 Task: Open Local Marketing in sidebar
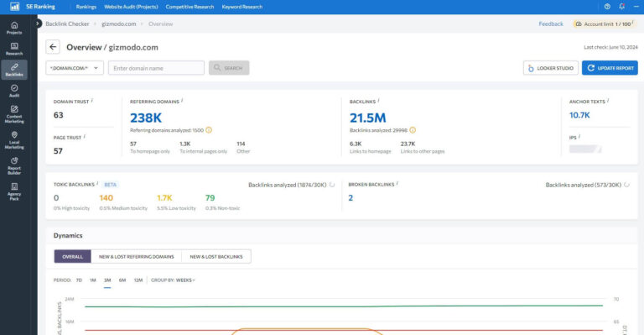pos(14,140)
